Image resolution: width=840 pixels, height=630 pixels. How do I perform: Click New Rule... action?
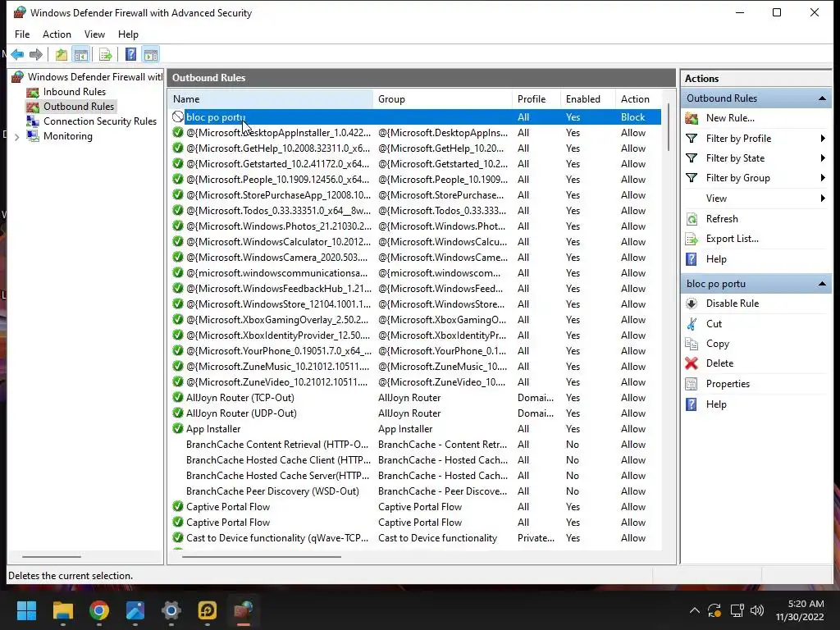[730, 118]
